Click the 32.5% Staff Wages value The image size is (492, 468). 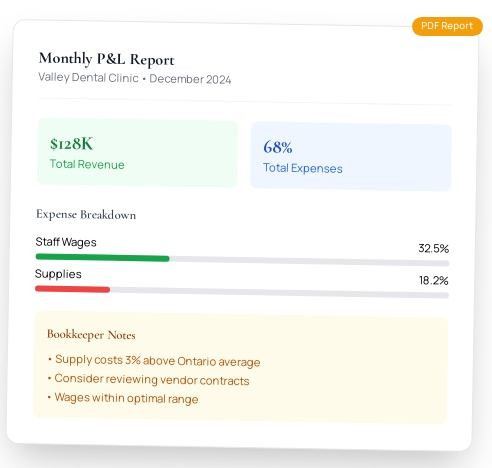(434, 248)
